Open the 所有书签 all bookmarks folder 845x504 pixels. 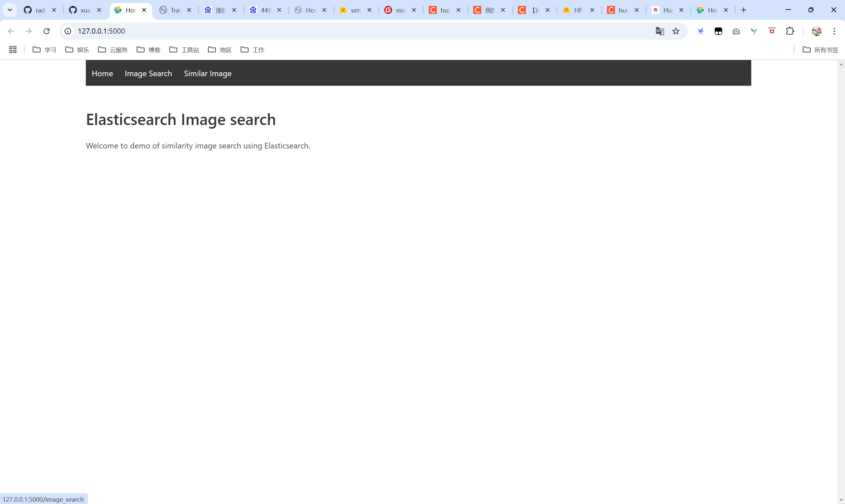820,50
